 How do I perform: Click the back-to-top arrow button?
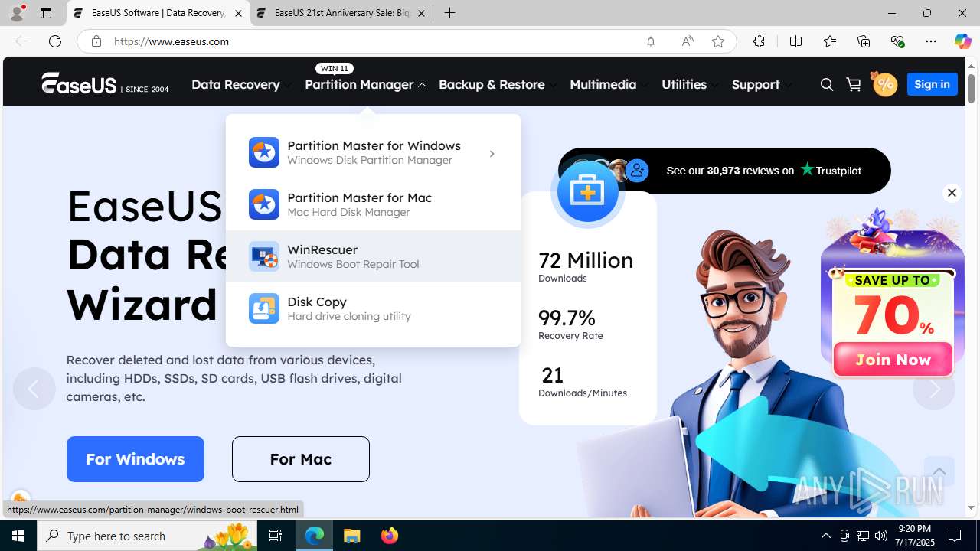click(939, 471)
